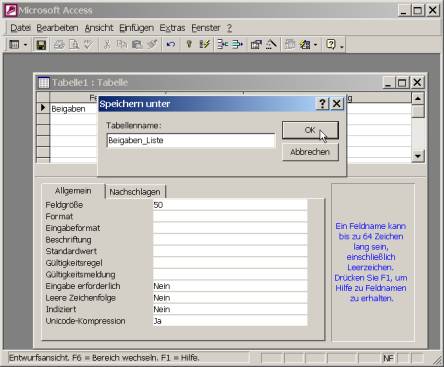This screenshot has height=367, width=444.
Task: Click the Feldgröße value field showing 50
Action: [230, 205]
